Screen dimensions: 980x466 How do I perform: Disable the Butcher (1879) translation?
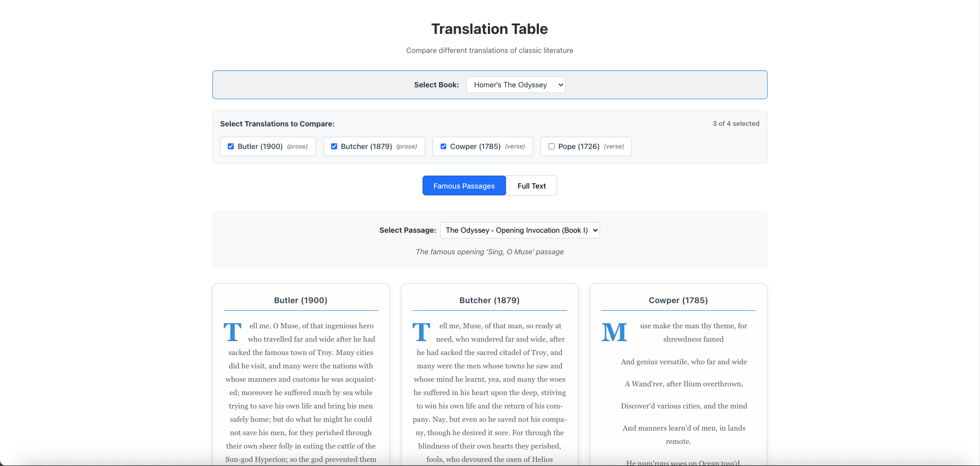pyautogui.click(x=334, y=146)
